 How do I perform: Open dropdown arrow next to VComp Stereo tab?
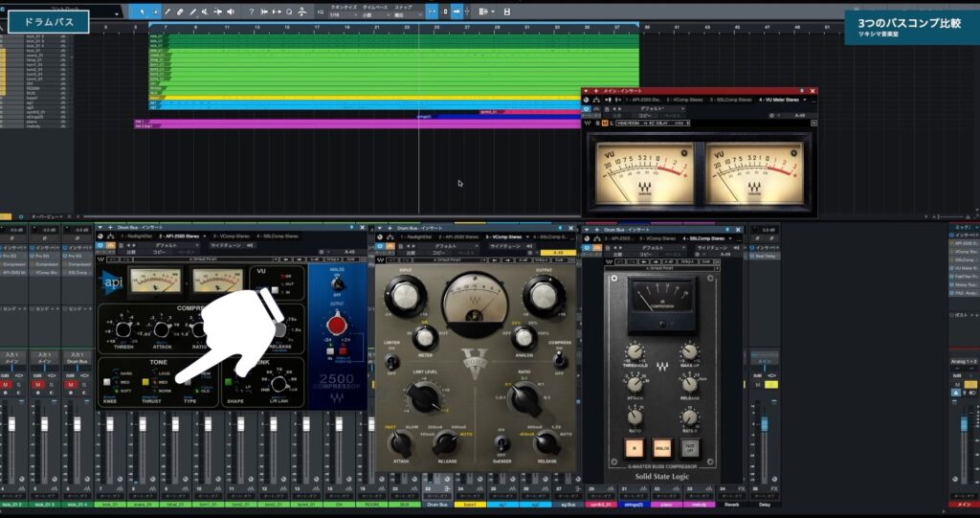[527, 237]
